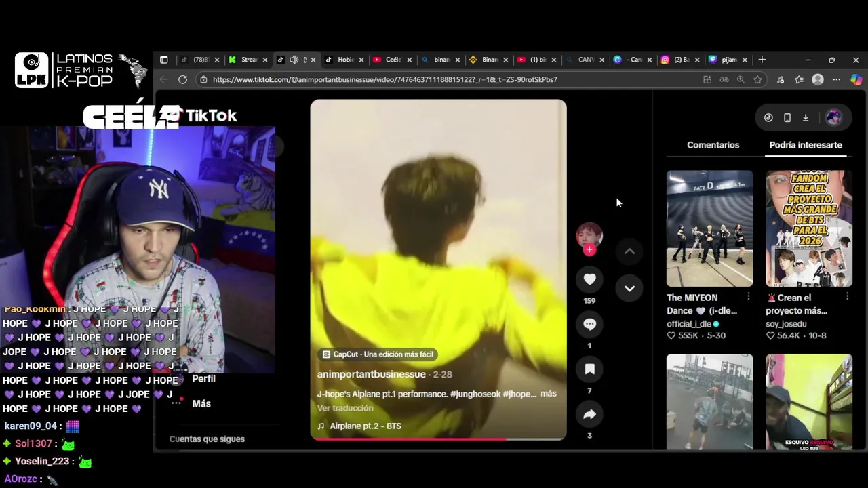Visit the soy_josedu account link
Viewport: 868px width, 488px height.
[x=786, y=324]
